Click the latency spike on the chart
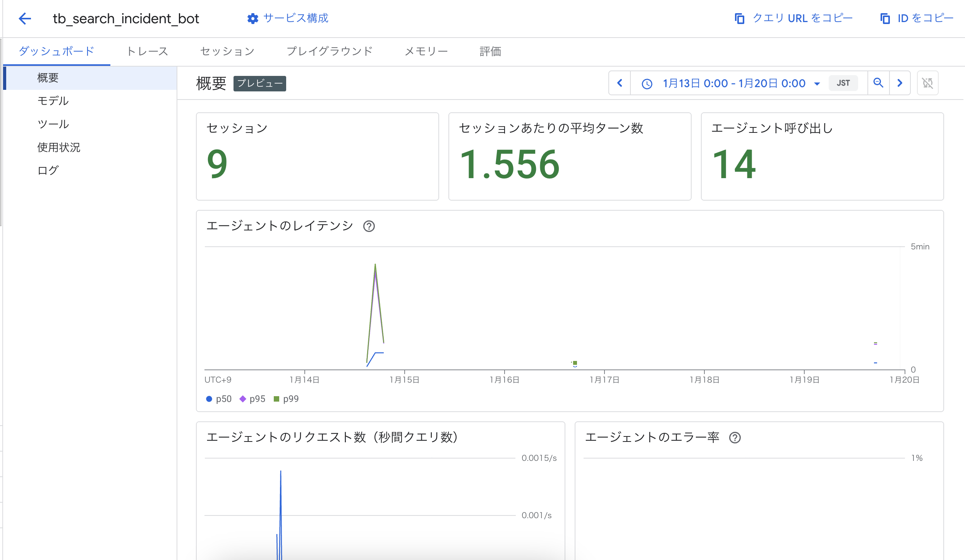Screen dimensions: 965x560 (x=375, y=265)
